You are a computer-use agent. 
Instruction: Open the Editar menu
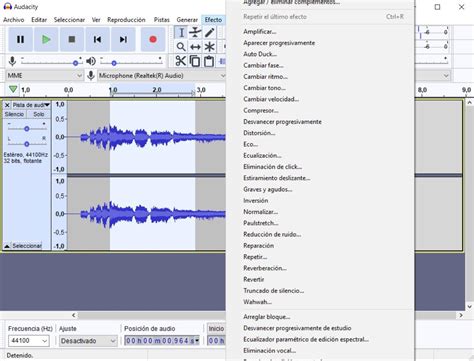(39, 20)
